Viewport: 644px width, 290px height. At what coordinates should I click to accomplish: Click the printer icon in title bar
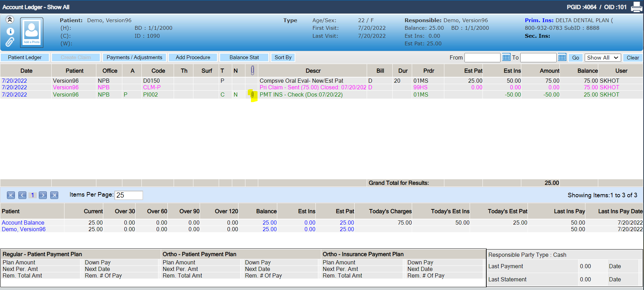[636, 7]
